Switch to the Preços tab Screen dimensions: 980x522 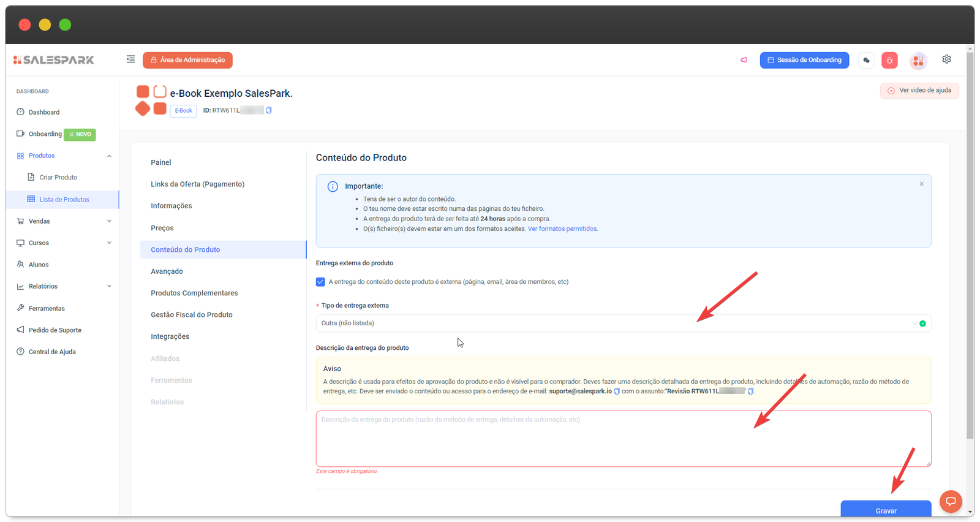coord(162,228)
